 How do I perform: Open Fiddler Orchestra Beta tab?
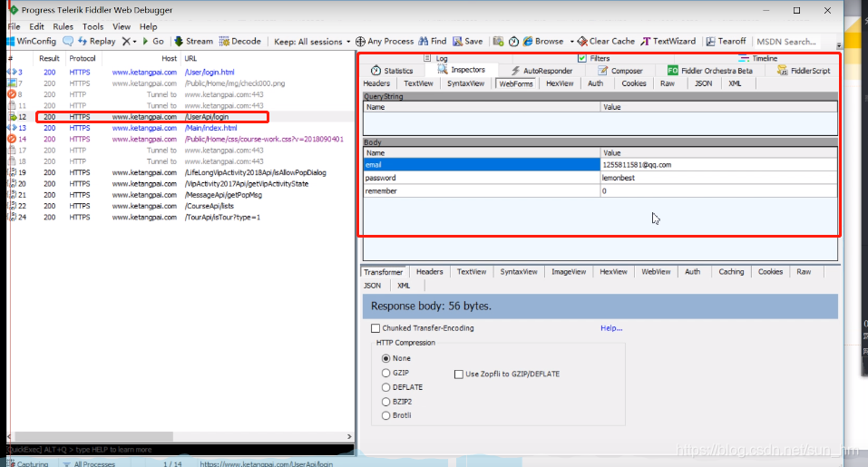pyautogui.click(x=710, y=71)
